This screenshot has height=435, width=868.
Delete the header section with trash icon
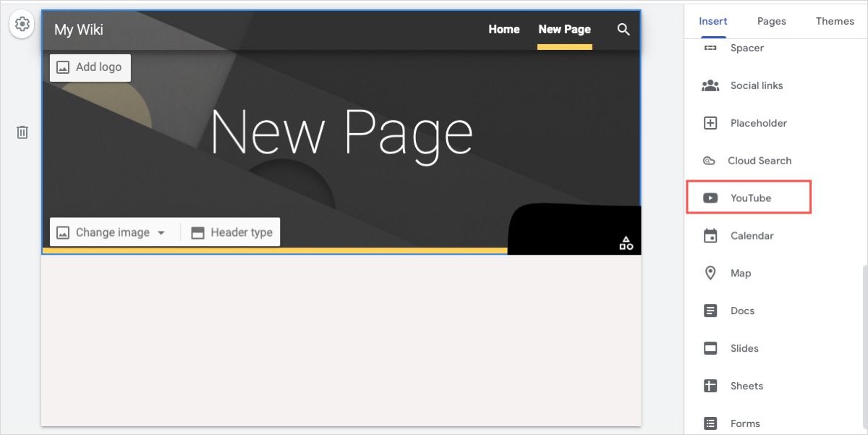[x=22, y=132]
